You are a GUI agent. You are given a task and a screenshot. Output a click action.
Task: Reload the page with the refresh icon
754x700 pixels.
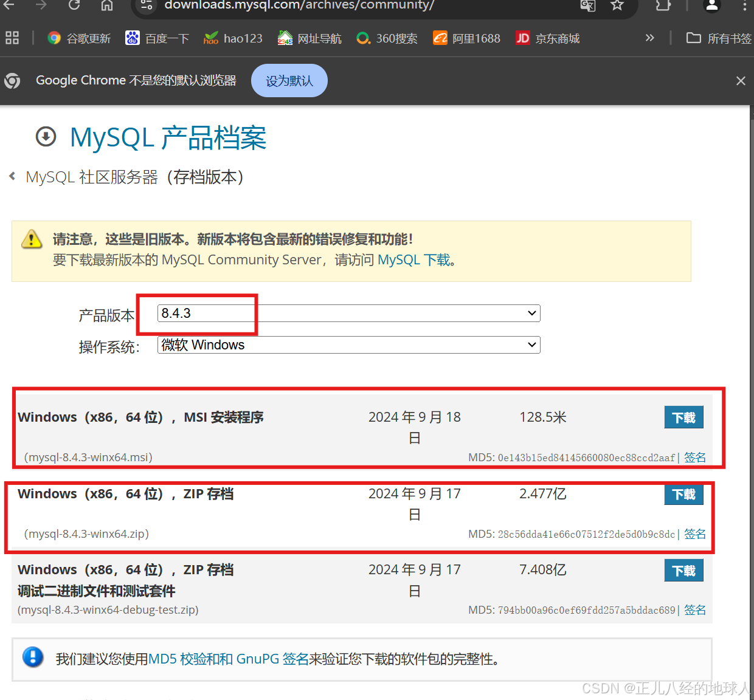pyautogui.click(x=74, y=5)
